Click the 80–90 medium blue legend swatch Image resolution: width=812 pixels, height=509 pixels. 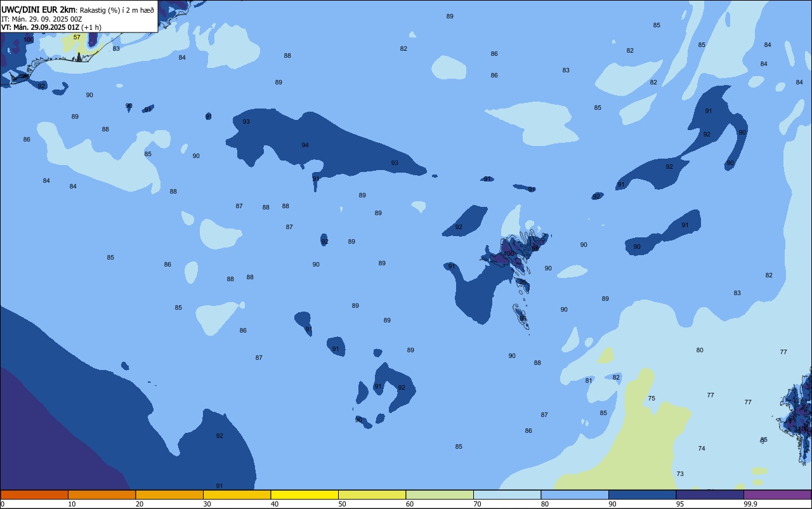pos(575,494)
